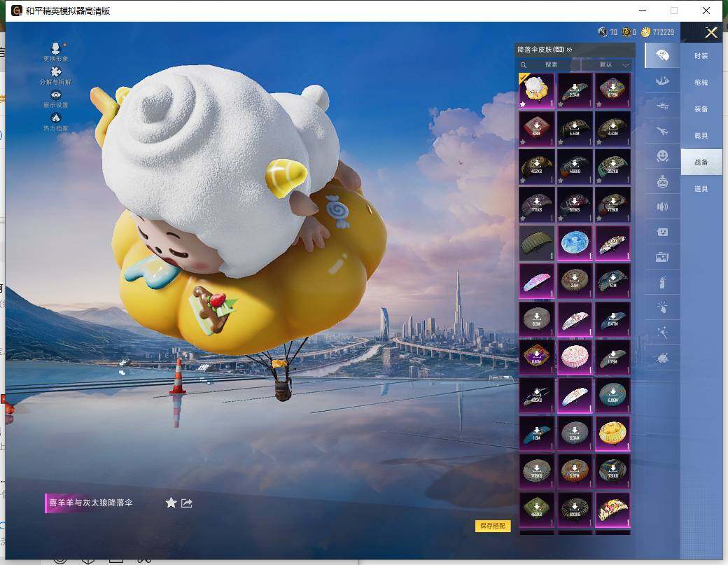Image resolution: width=728 pixels, height=565 pixels.
Task: Select the voice sound-wave category icon
Action: point(662,207)
